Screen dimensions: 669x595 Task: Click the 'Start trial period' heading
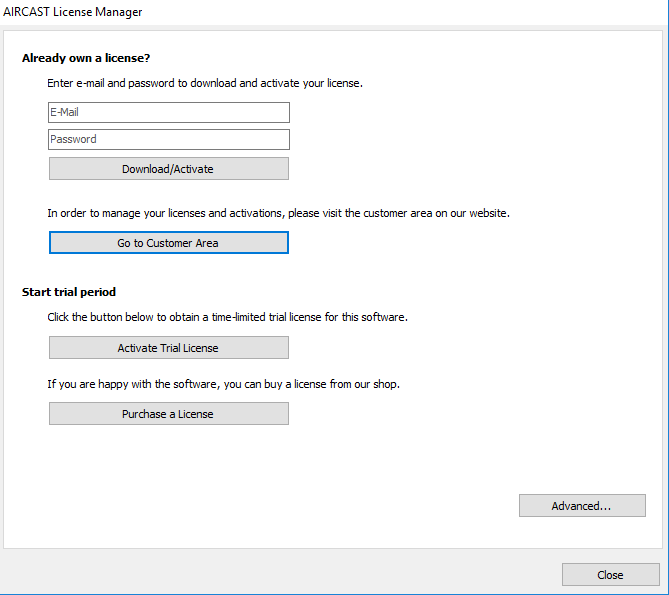[x=69, y=292]
